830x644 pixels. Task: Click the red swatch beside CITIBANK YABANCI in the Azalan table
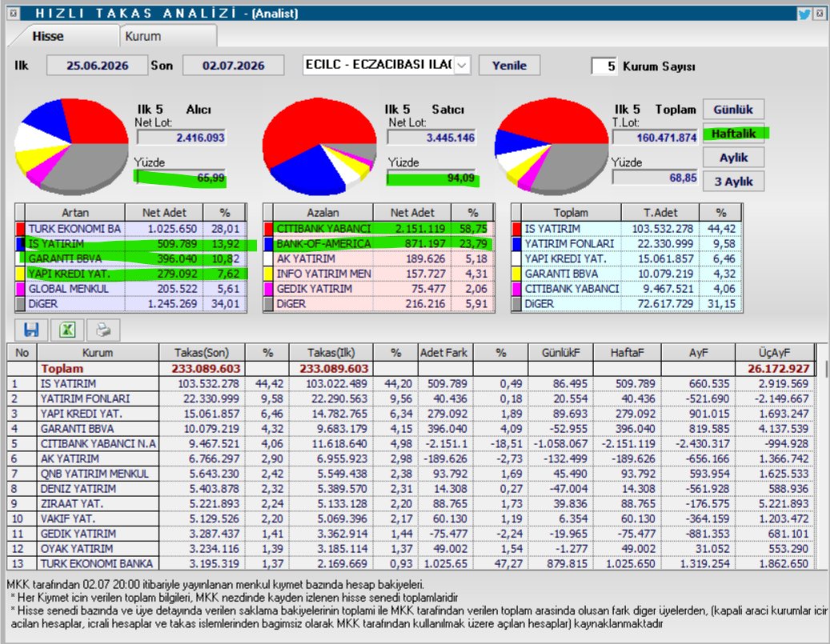point(268,229)
